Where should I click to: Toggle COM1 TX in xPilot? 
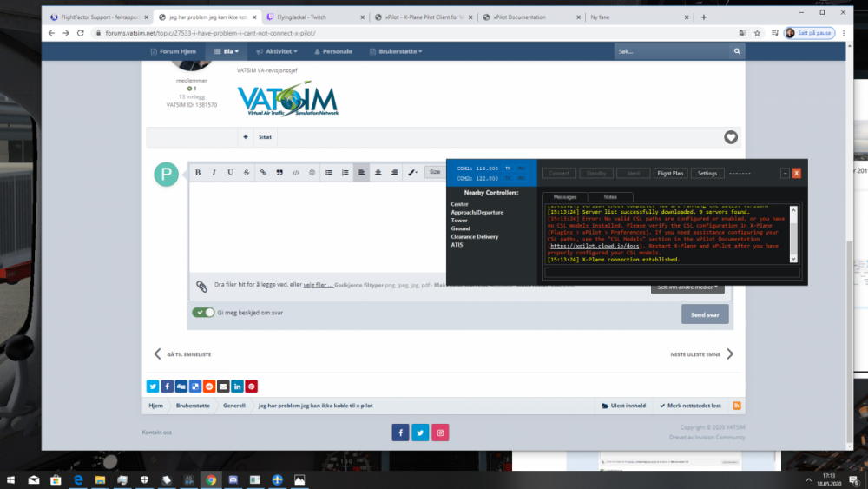[508, 168]
